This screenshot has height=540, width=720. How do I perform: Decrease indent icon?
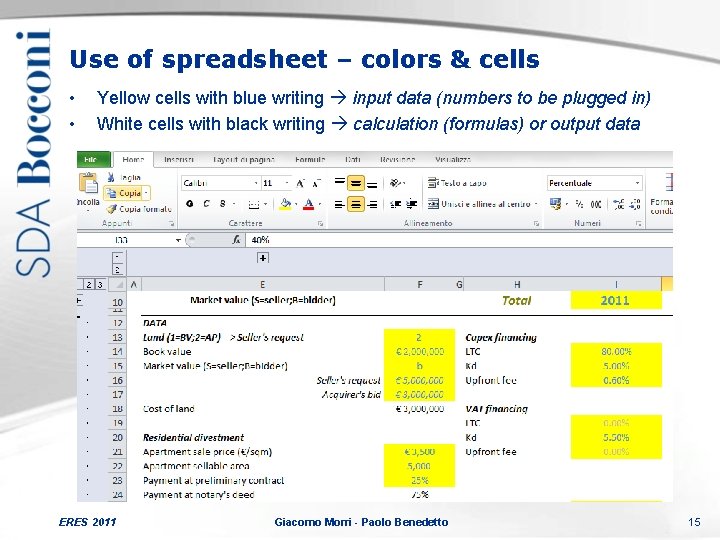click(x=395, y=204)
